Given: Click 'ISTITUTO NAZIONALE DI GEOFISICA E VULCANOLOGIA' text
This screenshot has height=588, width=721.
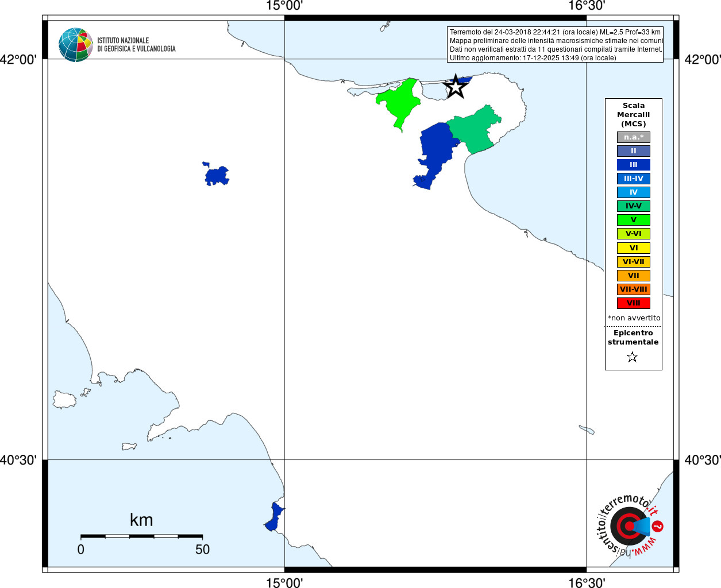Looking at the screenshot, I should click(136, 45).
